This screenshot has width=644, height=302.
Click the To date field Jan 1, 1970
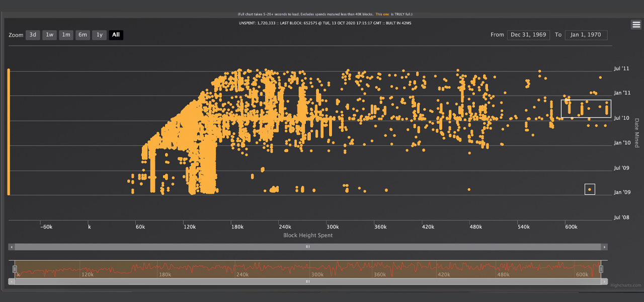tap(586, 35)
